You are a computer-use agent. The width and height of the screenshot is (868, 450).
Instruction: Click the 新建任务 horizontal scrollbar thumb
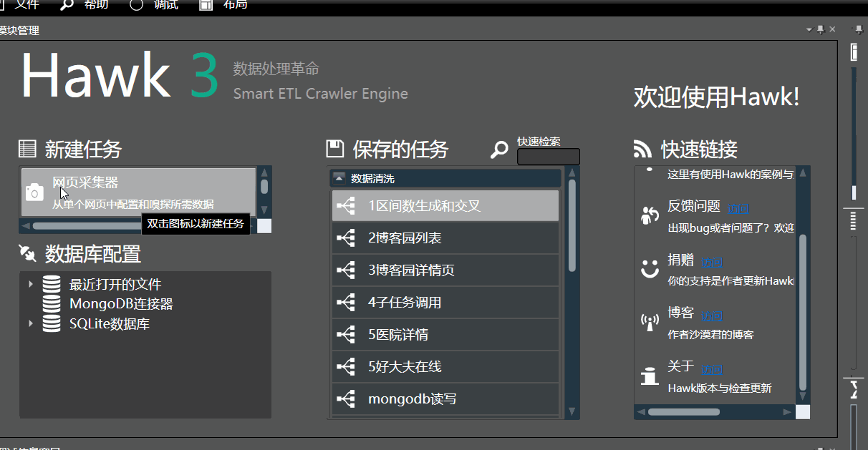pos(87,226)
